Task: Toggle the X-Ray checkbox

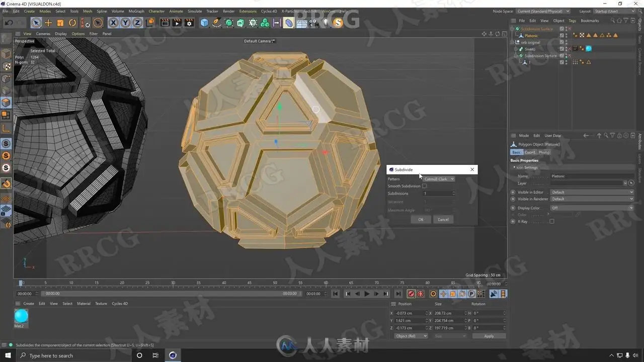Action: tap(552, 221)
